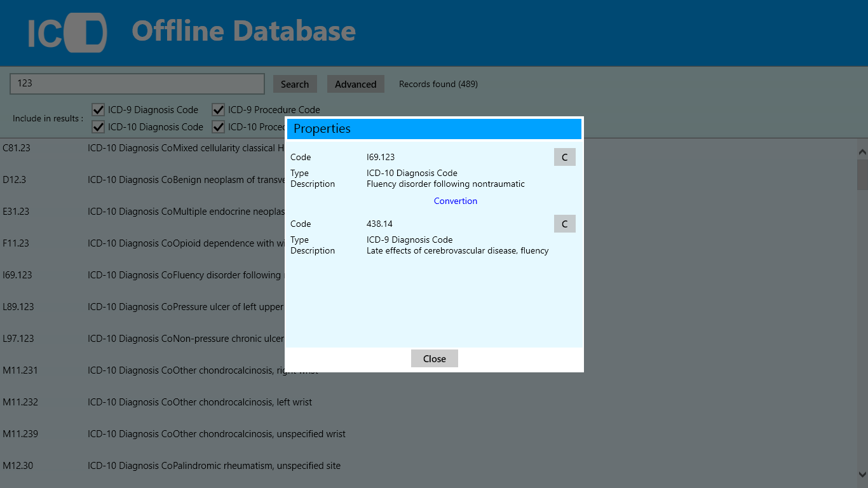The image size is (868, 488).
Task: Copy the I69.123 code via its C button
Action: [x=564, y=157]
